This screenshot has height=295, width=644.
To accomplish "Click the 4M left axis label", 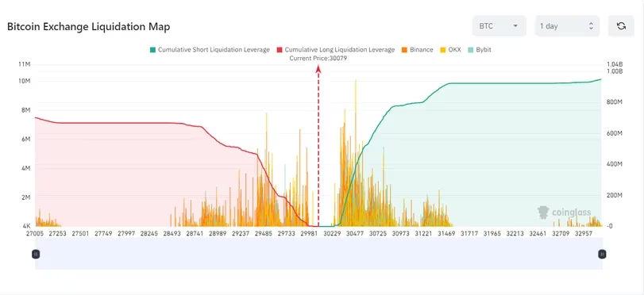I will [26, 169].
